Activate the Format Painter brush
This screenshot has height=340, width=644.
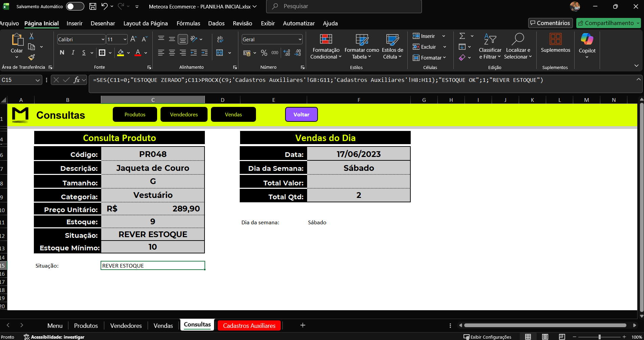click(31, 57)
